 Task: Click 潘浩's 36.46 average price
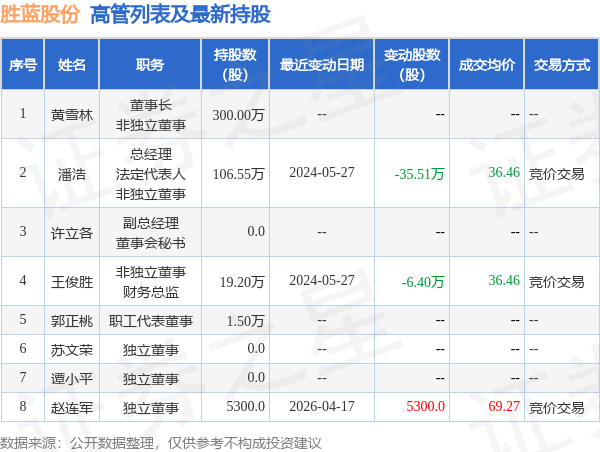point(504,172)
